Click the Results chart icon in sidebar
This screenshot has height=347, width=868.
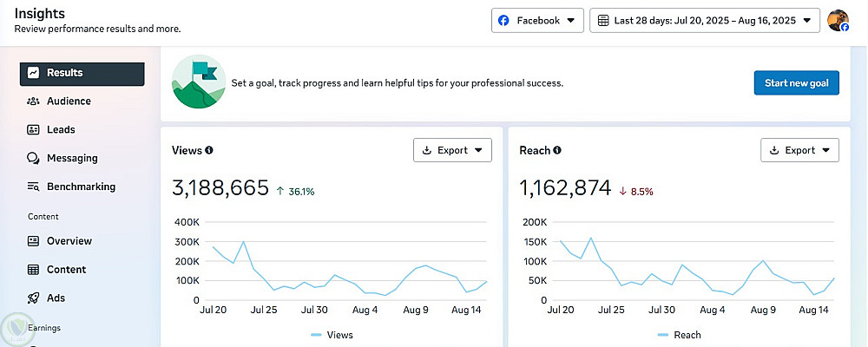[33, 73]
